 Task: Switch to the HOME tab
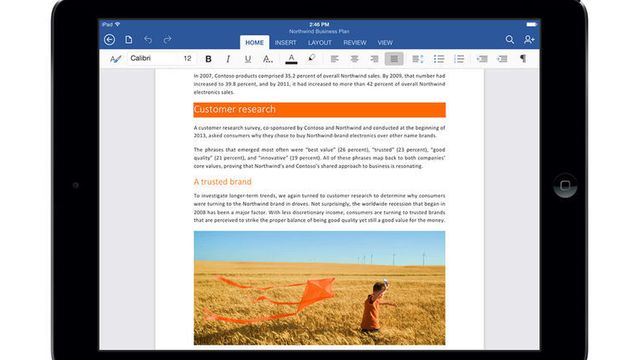click(254, 42)
